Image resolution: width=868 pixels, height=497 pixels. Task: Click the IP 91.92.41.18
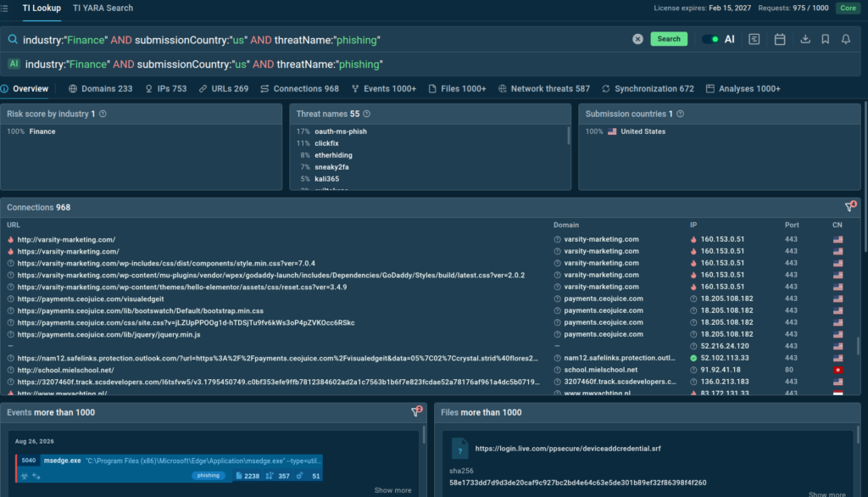coord(721,370)
